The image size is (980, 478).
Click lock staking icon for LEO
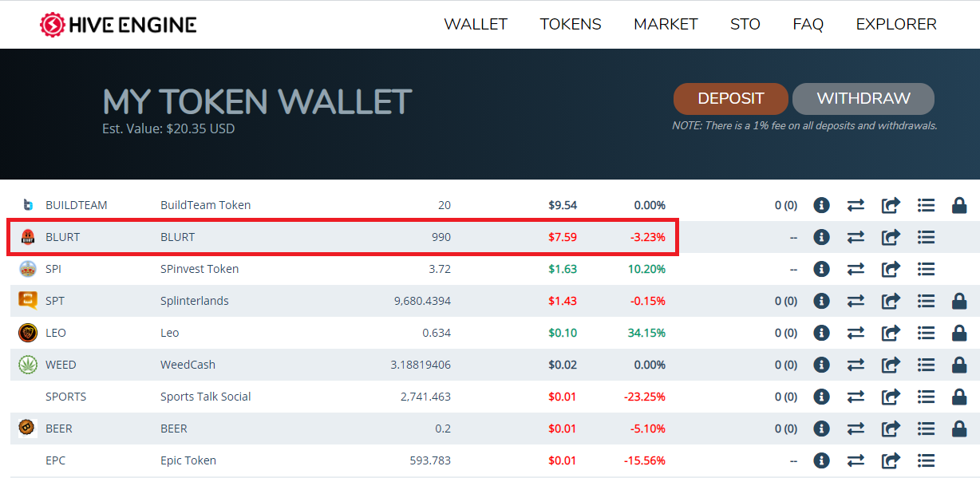(x=960, y=333)
